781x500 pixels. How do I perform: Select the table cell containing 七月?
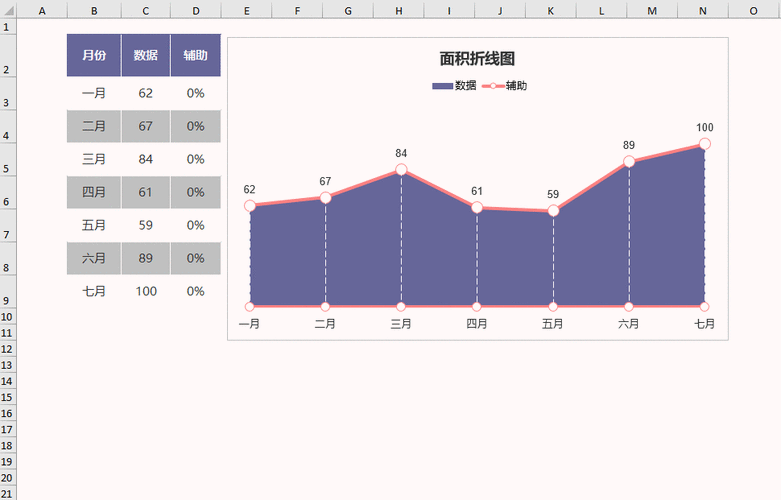[94, 291]
